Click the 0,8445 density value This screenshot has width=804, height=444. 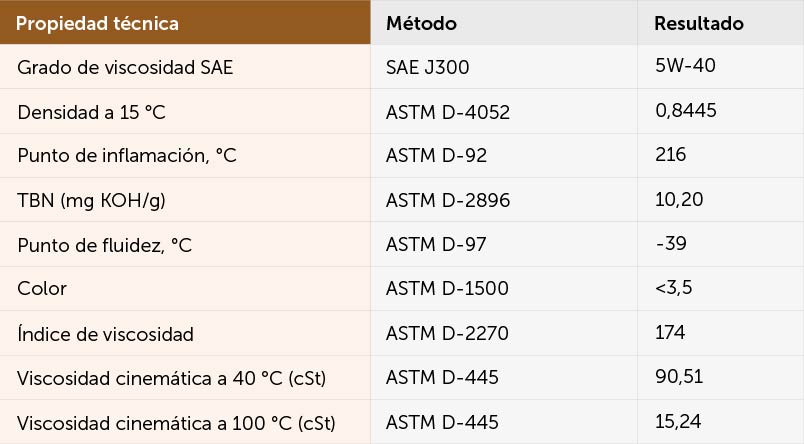click(x=686, y=111)
